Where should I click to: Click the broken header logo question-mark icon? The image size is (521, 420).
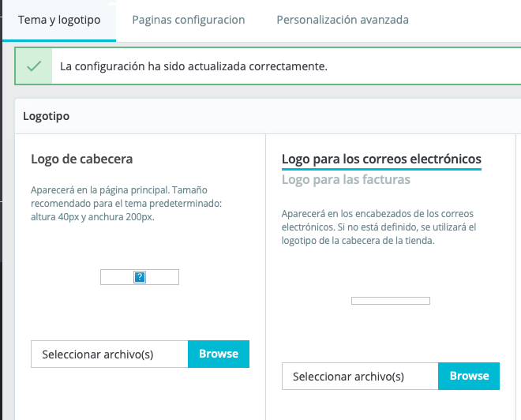[140, 277]
